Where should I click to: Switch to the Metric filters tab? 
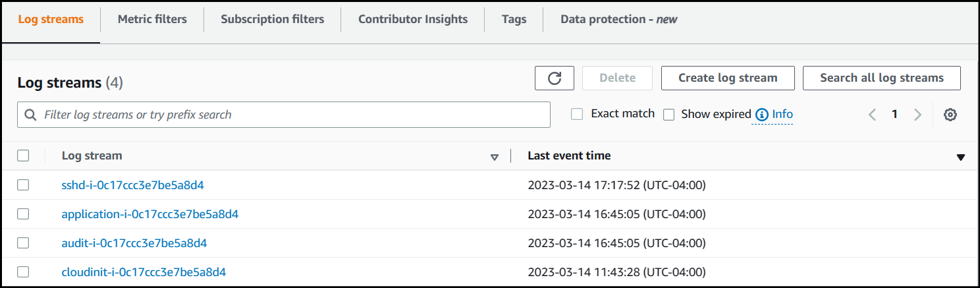152,19
